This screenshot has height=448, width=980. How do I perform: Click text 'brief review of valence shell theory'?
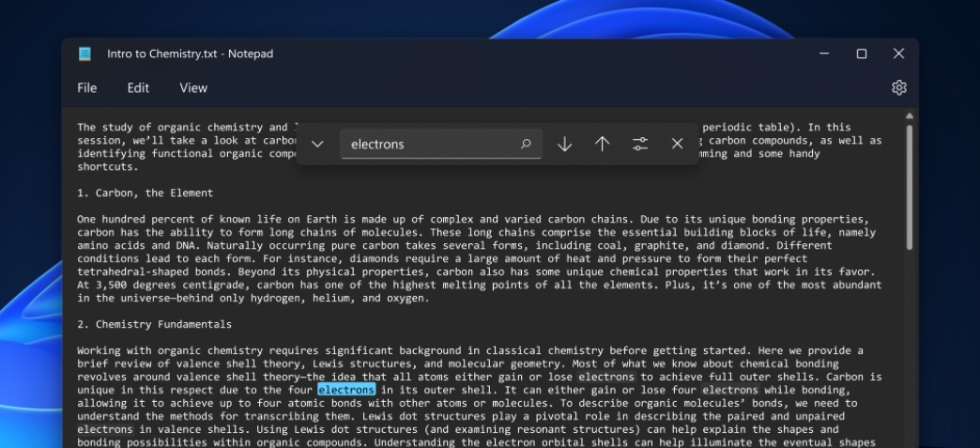click(191, 363)
